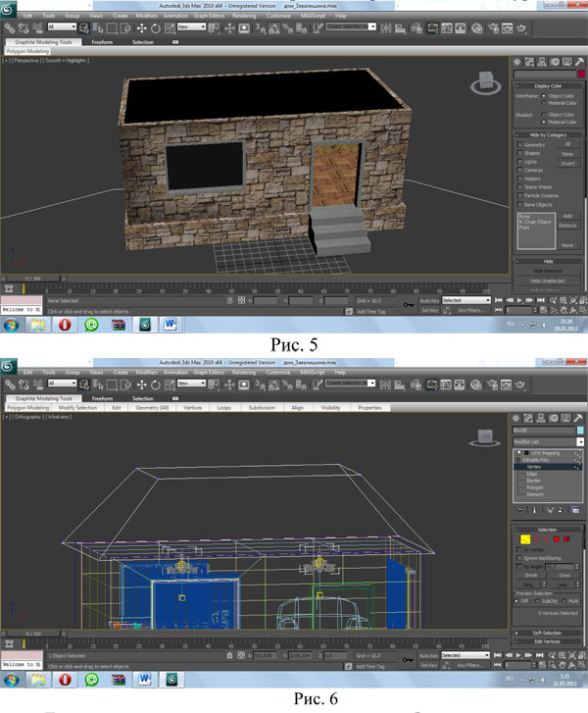Click the 0 / 100 time slider in the lower window
The width and height of the screenshot is (588, 713).
pyautogui.click(x=32, y=634)
